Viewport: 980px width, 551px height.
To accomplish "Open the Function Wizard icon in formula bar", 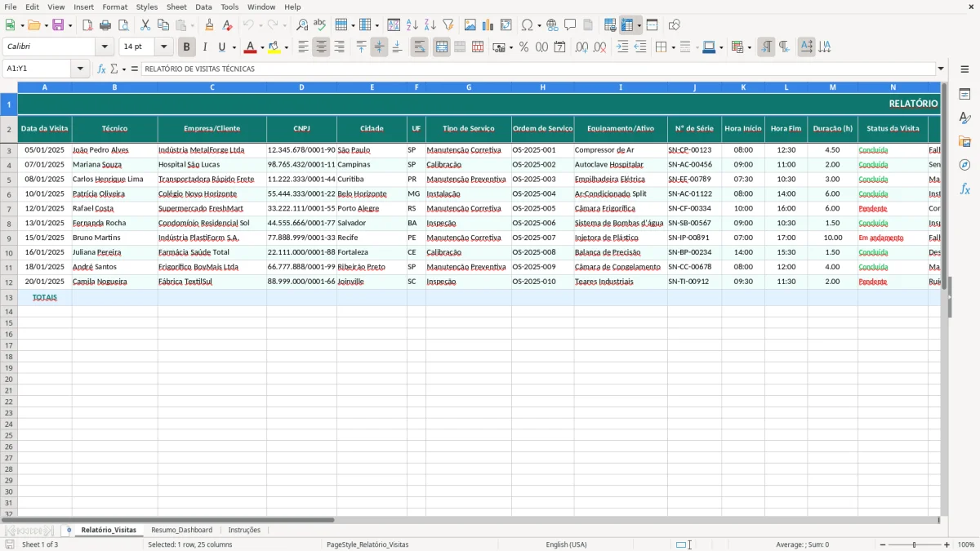I will [x=101, y=69].
